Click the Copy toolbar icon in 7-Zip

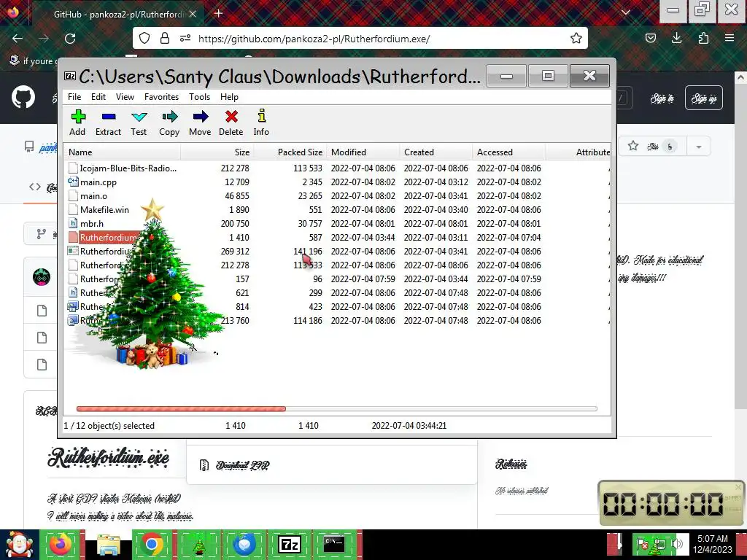[169, 122]
